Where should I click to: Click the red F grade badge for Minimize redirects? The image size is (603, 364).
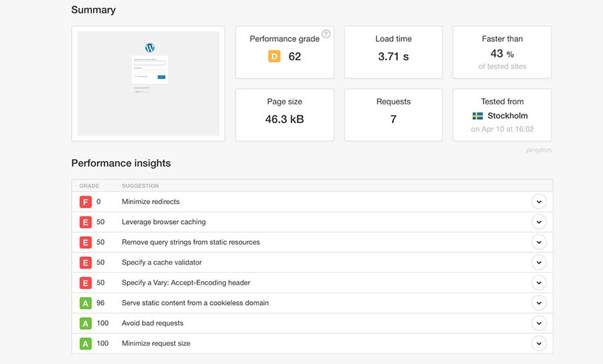pyautogui.click(x=85, y=202)
